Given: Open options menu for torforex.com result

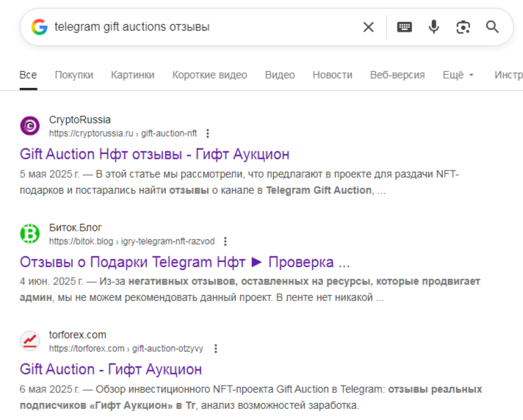Looking at the screenshot, I should tap(214, 349).
